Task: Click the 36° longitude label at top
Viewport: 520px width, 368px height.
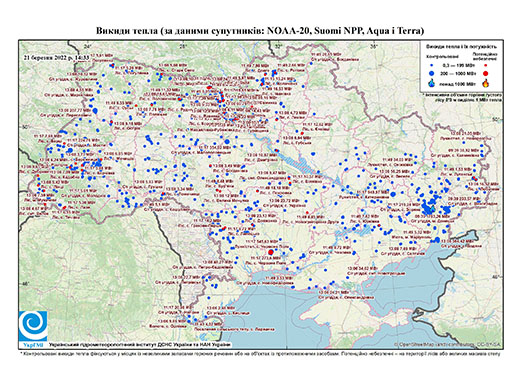Action: (x=374, y=46)
